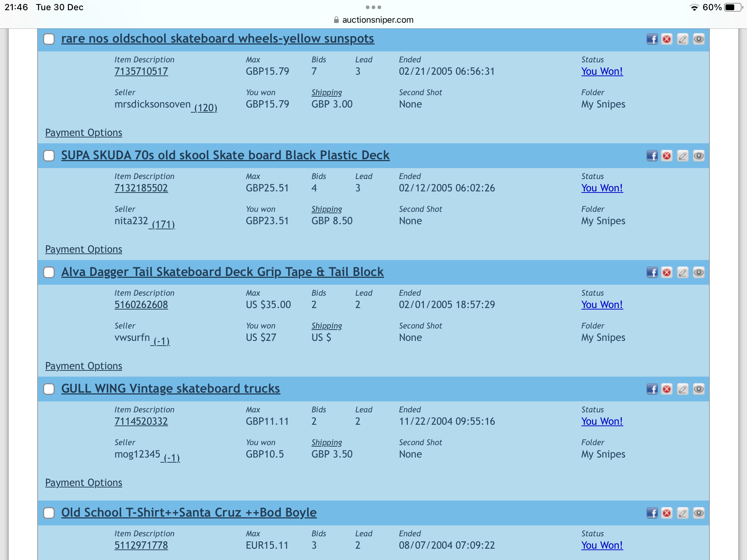Open Shipping link in SUPA SKUDA row

click(x=326, y=209)
